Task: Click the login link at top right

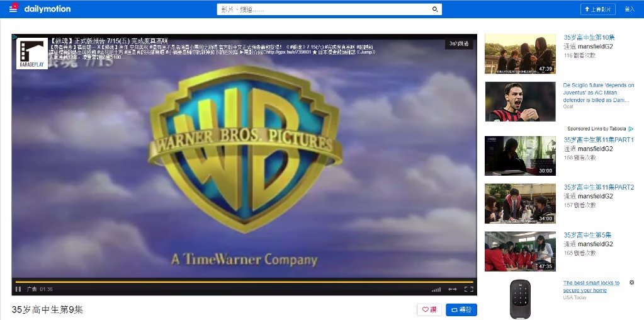Action: 630,9
